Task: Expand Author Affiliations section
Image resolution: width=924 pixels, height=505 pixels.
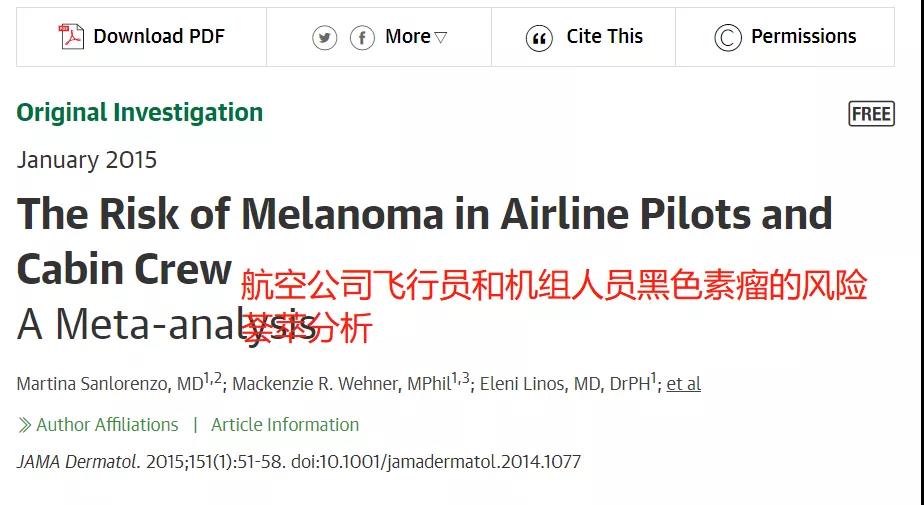Action: tap(98, 425)
